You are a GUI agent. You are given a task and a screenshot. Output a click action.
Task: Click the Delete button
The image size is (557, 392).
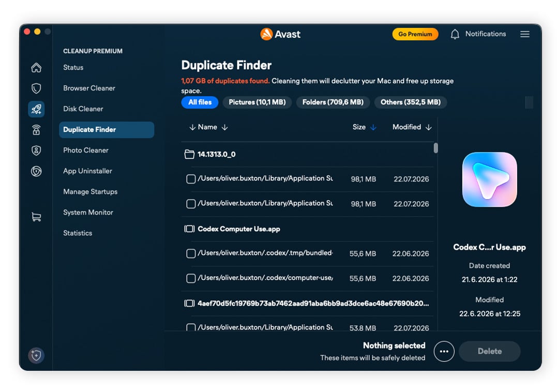(489, 351)
